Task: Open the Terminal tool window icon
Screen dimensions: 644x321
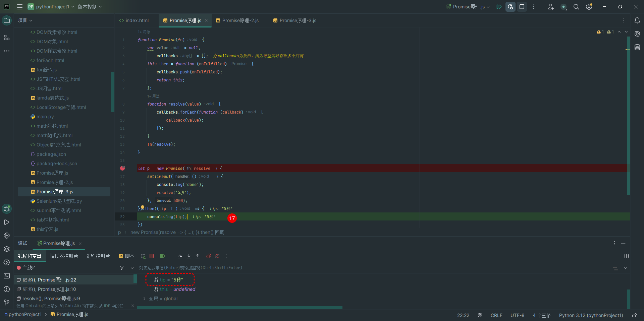Action: click(x=6, y=276)
